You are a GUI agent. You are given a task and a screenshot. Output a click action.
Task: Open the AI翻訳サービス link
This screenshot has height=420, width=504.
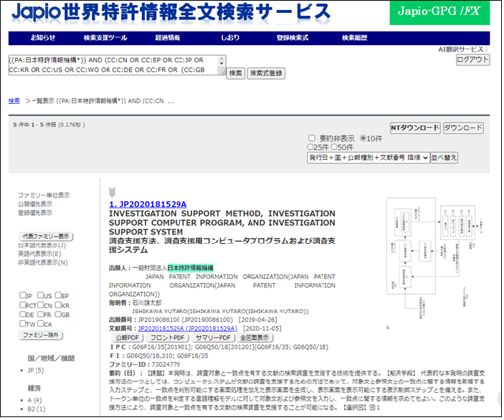coord(462,49)
